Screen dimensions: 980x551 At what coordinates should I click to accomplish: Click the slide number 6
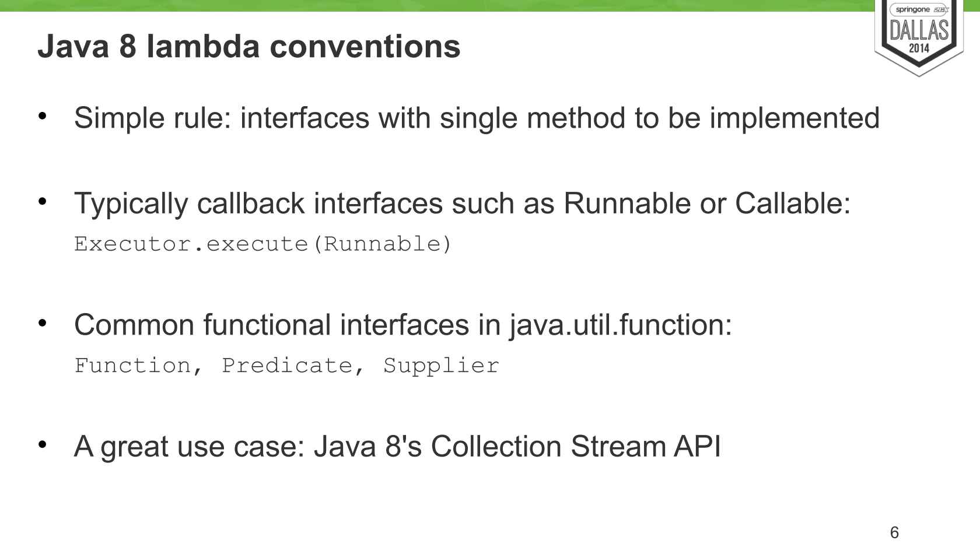(x=894, y=532)
